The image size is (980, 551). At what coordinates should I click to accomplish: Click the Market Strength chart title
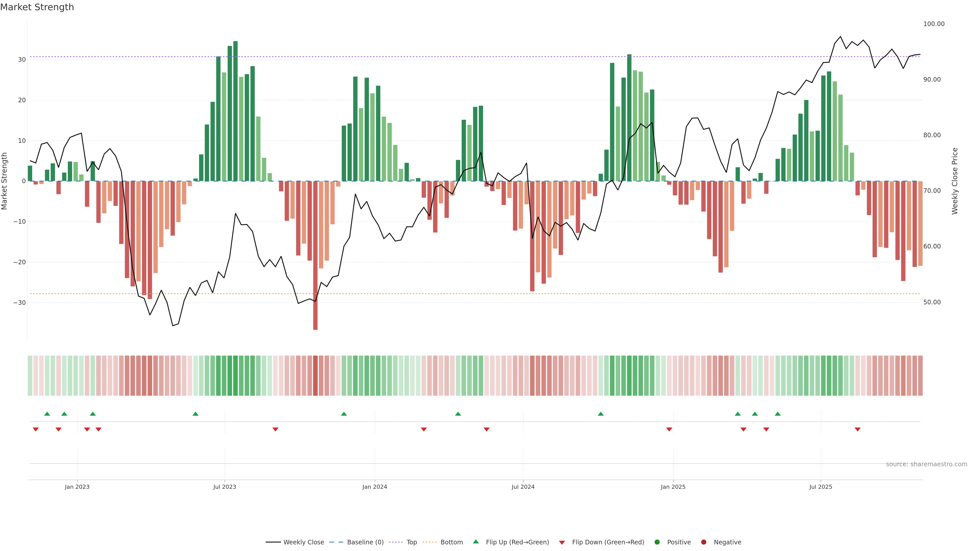pyautogui.click(x=37, y=7)
